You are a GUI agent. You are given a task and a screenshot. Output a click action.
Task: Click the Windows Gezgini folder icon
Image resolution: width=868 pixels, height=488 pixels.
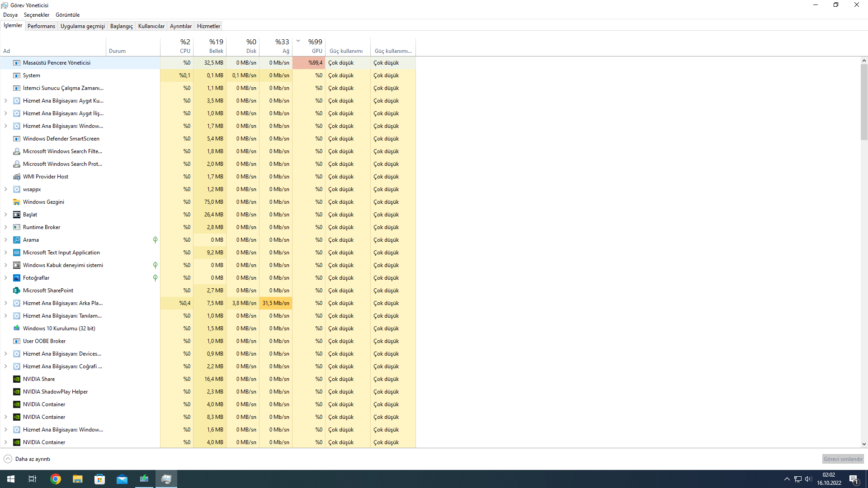(17, 202)
